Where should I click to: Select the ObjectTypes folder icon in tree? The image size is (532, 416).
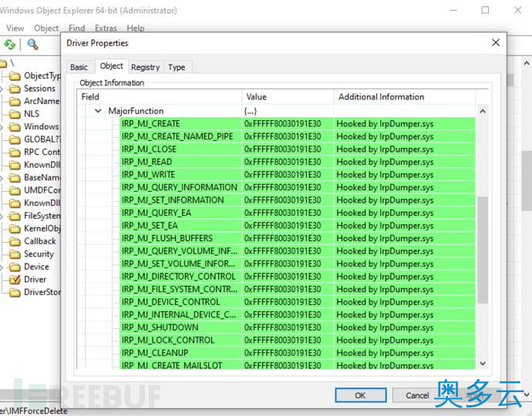click(15, 76)
